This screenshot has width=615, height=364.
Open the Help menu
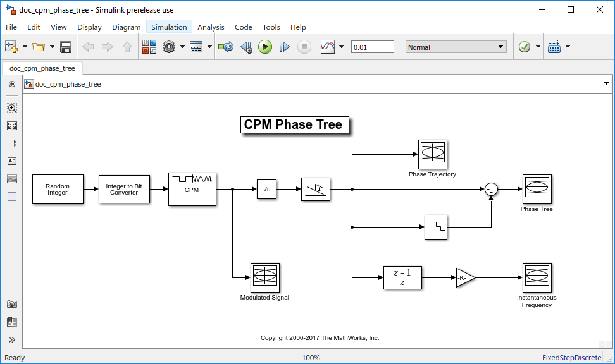pos(298,27)
